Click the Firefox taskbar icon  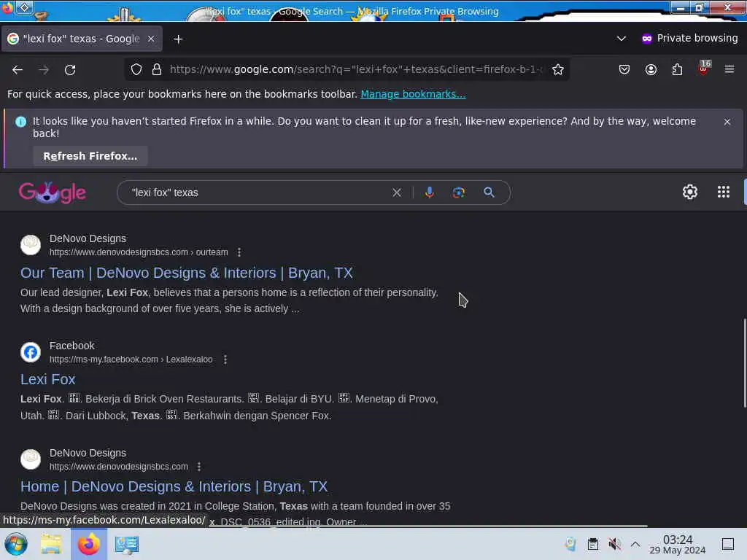[88, 544]
